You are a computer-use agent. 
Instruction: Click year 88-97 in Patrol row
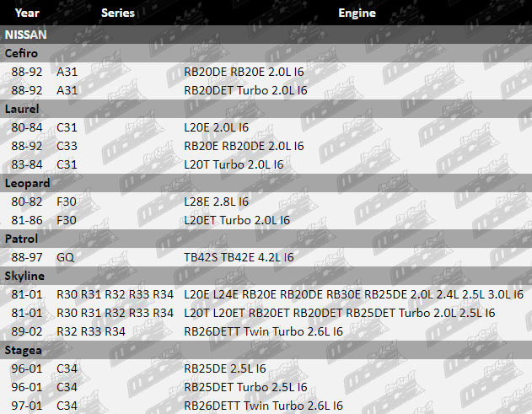pos(27,257)
